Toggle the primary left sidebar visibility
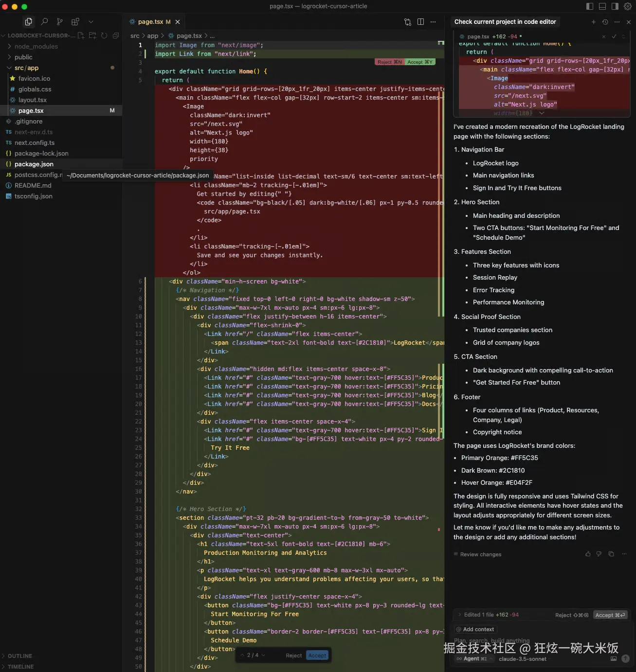 point(590,6)
